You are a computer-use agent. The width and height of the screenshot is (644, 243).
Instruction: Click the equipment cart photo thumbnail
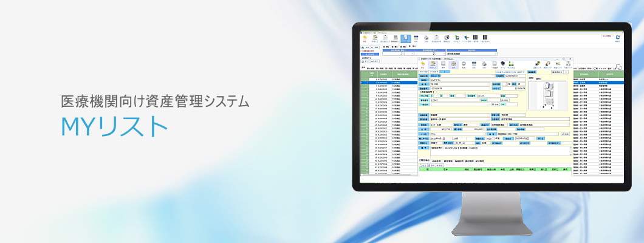(547, 97)
